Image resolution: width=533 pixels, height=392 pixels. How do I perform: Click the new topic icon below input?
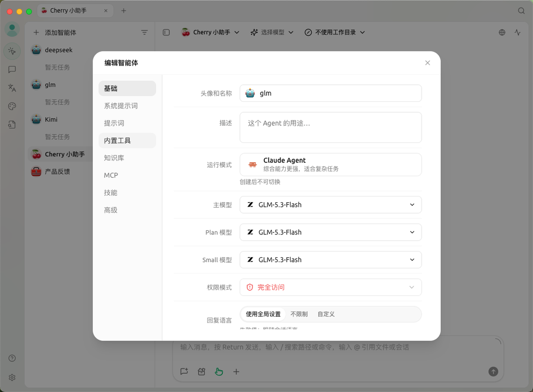pos(184,372)
